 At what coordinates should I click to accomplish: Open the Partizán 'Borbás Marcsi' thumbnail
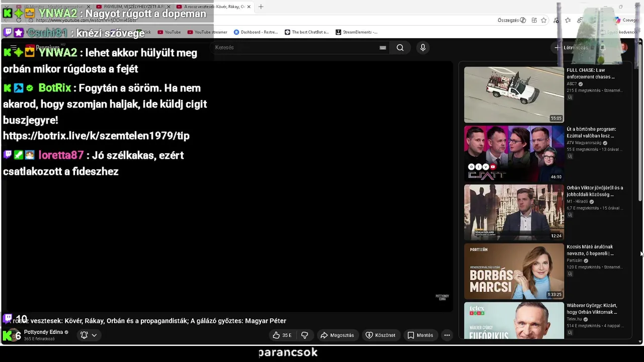click(514, 271)
